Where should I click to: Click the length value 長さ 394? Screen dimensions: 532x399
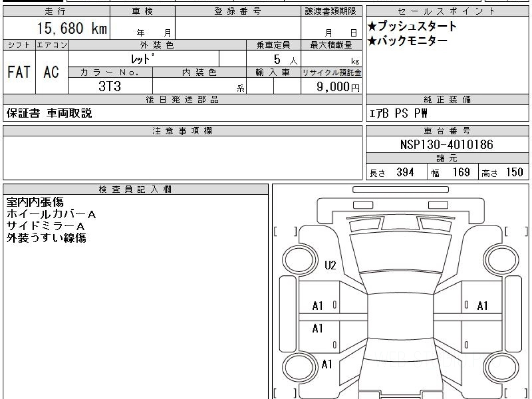(x=392, y=172)
